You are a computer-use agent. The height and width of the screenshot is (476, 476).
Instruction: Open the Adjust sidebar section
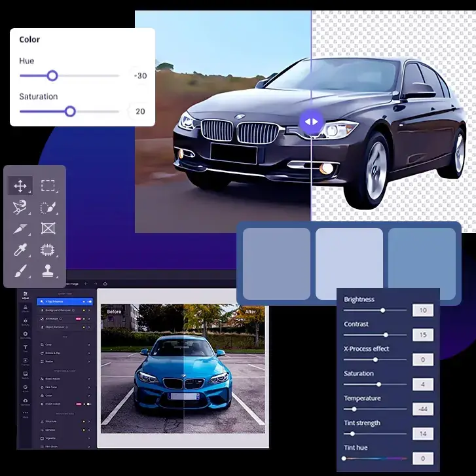26,295
